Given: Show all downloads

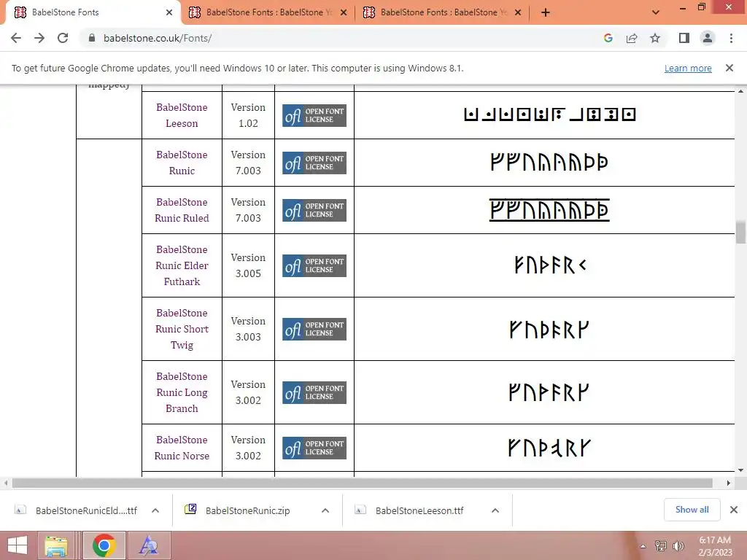Looking at the screenshot, I should click(692, 510).
